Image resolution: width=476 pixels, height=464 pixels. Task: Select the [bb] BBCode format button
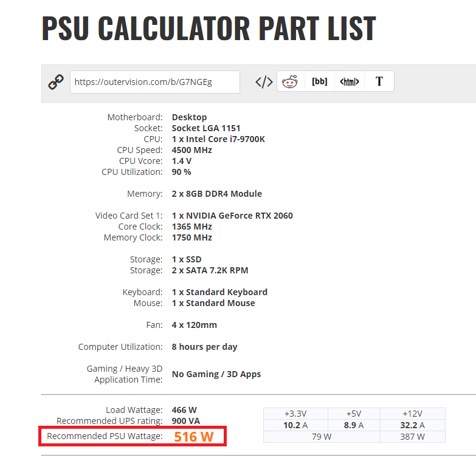click(x=319, y=81)
